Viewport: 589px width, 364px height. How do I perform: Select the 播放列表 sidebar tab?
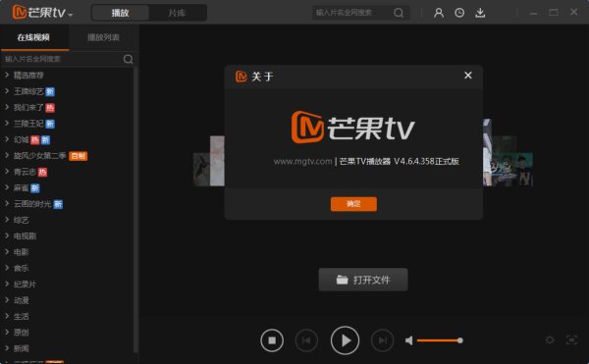pyautogui.click(x=103, y=37)
